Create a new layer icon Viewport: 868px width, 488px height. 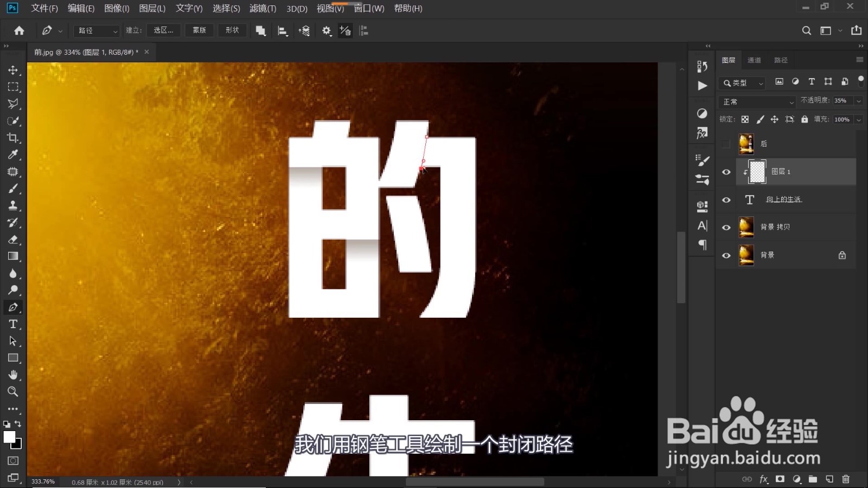(829, 479)
